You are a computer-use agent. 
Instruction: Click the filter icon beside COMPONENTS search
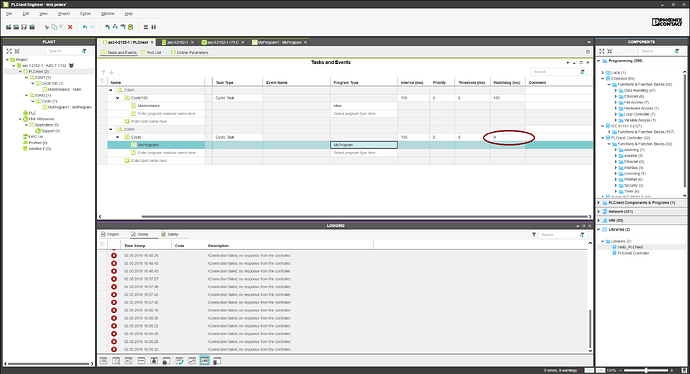(677, 51)
